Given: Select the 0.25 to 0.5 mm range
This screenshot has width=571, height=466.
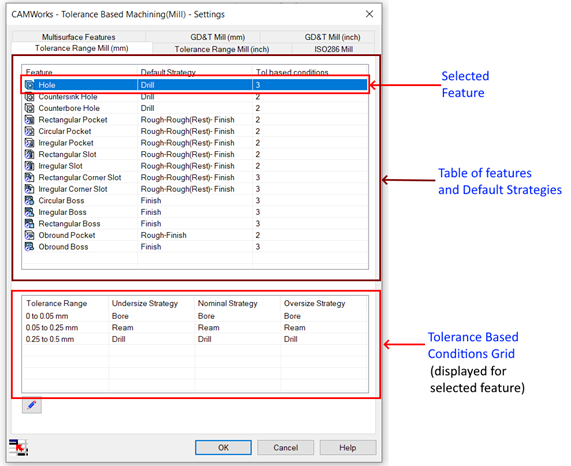Looking at the screenshot, I should 50,339.
